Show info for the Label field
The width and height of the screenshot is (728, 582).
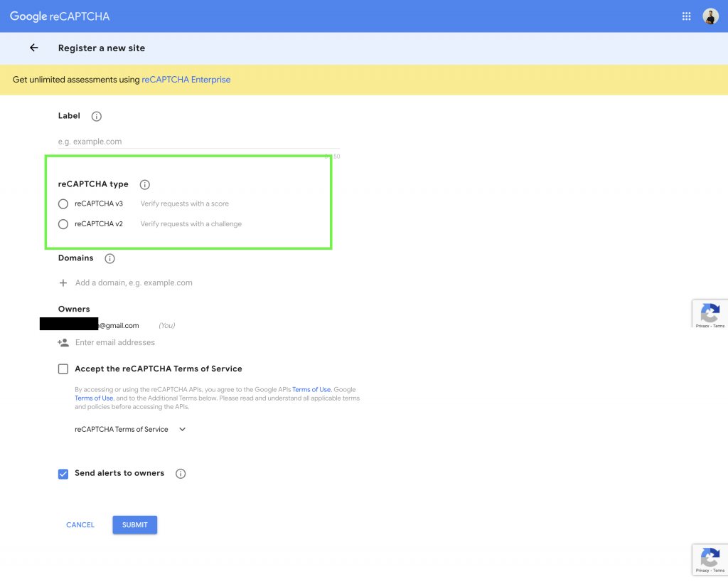click(x=96, y=116)
